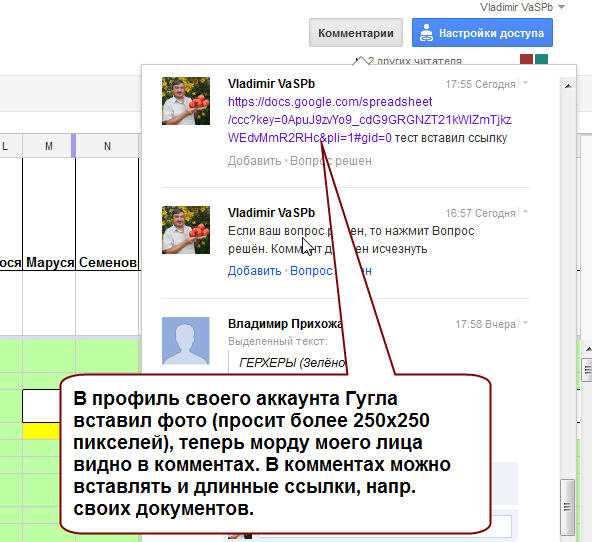This screenshot has width=592, height=542.
Task: Select column header N
Action: 108,146
